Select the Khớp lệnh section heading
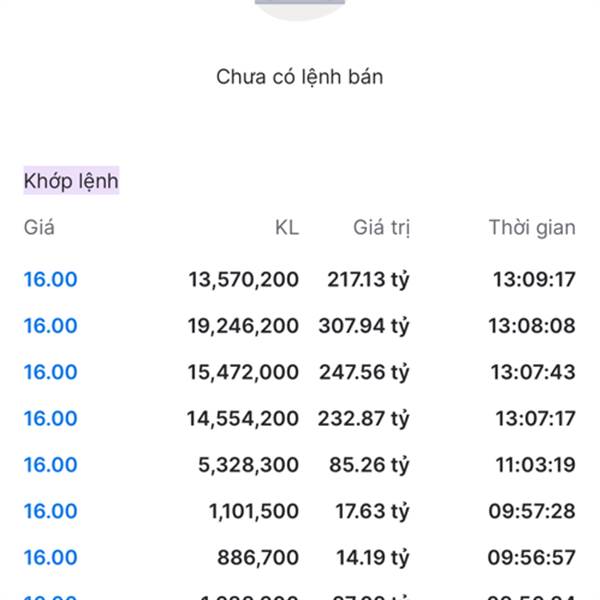Screen dimensions: 600x600 coord(71,181)
